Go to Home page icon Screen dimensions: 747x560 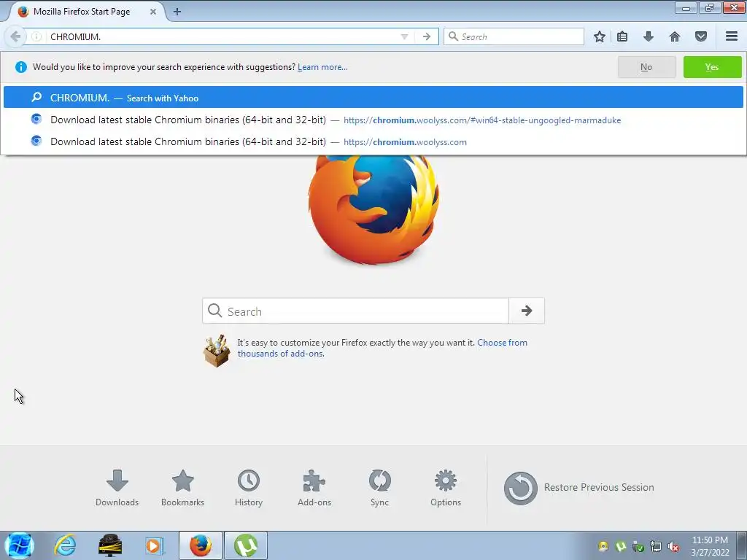pyautogui.click(x=675, y=36)
